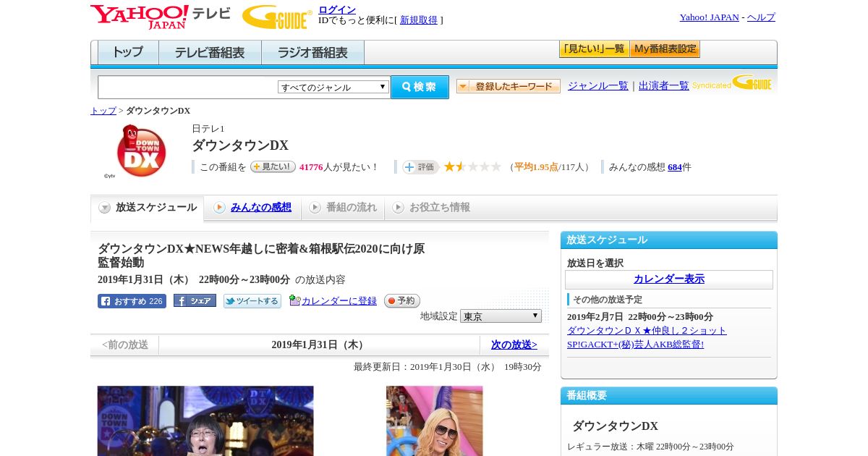Open the すべてのジャンル genre dropdown
The width and height of the screenshot is (868, 456).
[333, 87]
